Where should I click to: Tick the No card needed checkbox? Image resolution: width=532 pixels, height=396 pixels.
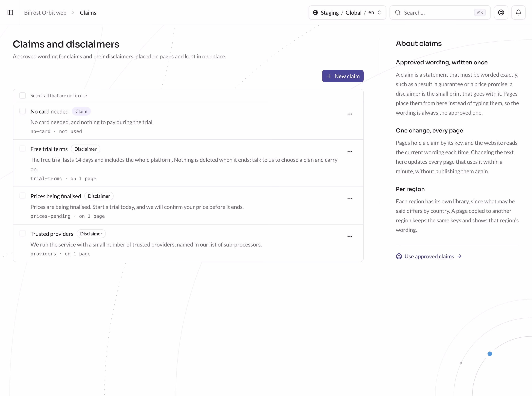point(23,111)
